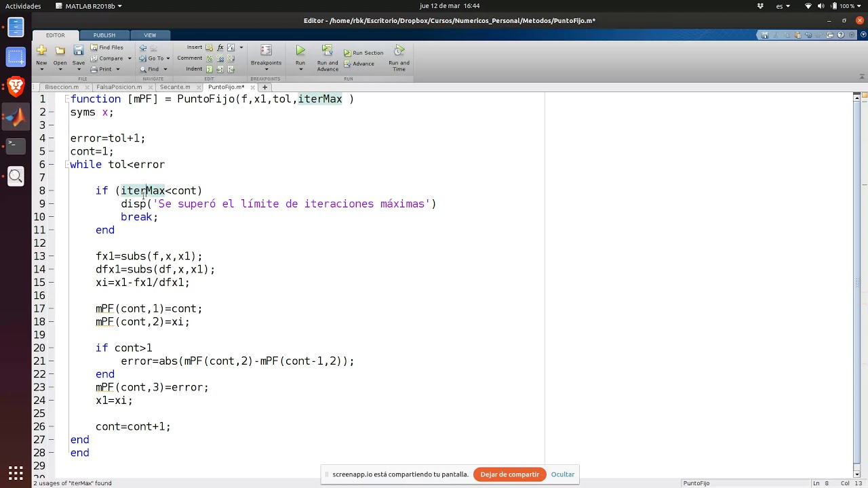Switch to the PUBLISH ribbon tab

[104, 35]
